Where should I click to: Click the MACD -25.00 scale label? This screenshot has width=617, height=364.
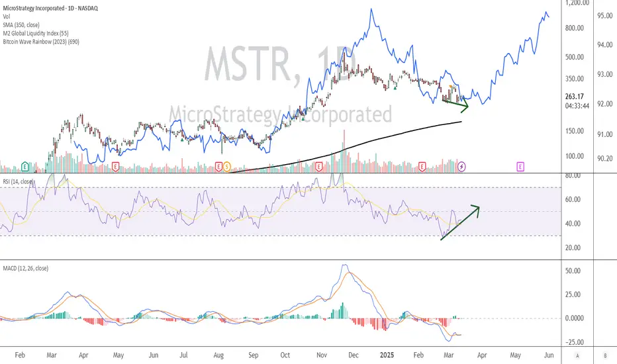(575, 342)
